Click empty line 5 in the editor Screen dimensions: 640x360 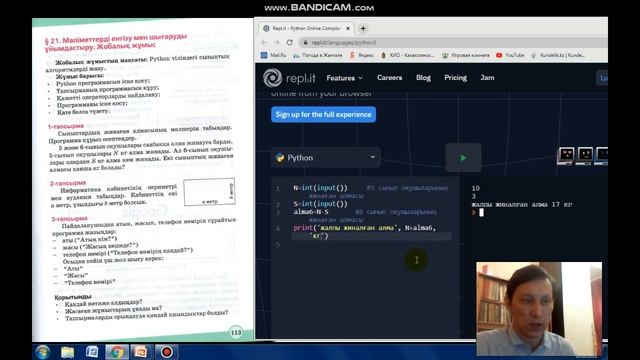pos(371,244)
